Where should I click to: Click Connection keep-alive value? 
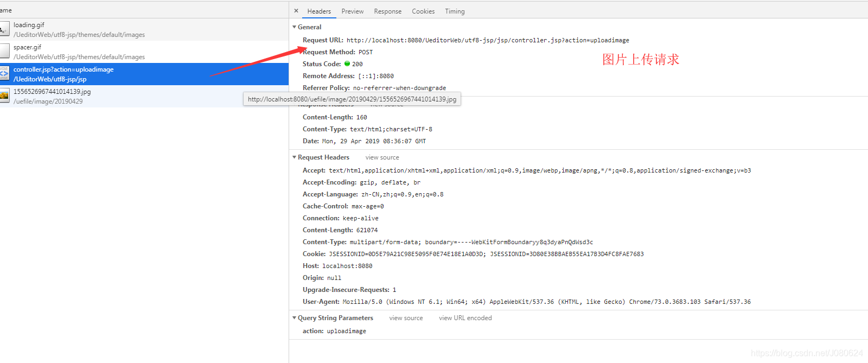[x=361, y=218]
